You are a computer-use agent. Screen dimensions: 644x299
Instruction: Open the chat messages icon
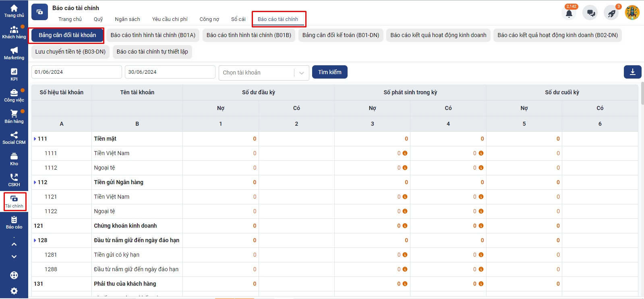pyautogui.click(x=590, y=13)
